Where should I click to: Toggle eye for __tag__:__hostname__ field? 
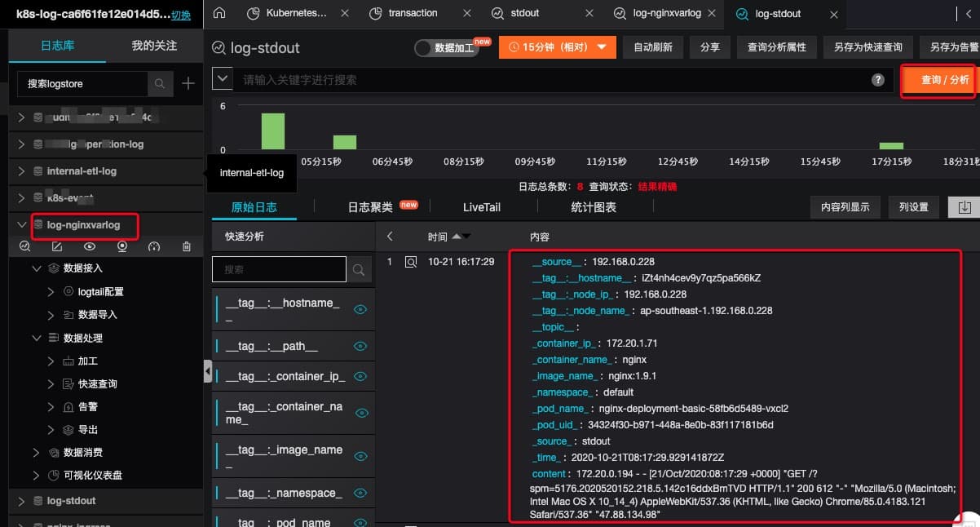coord(360,309)
